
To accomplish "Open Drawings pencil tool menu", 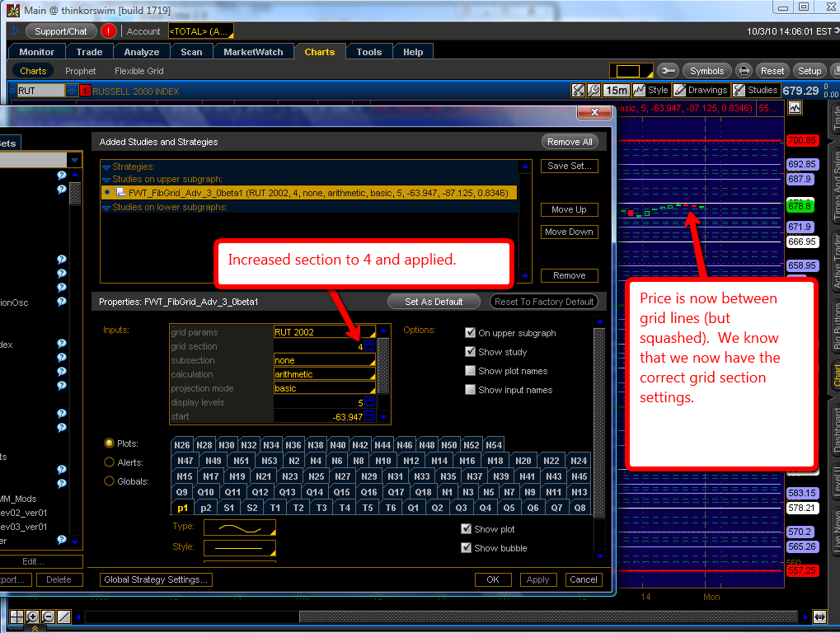I will pyautogui.click(x=701, y=91).
